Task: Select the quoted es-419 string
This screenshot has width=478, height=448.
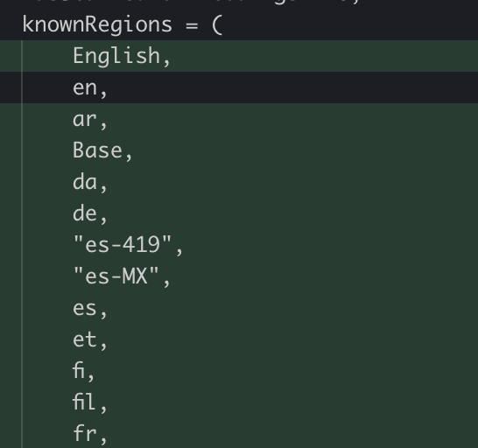Action: tap(123, 244)
